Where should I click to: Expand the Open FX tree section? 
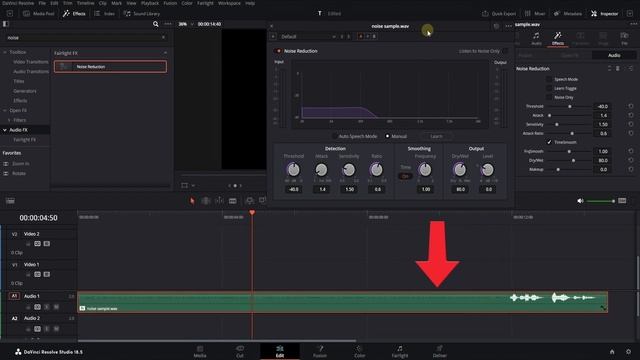point(5,110)
